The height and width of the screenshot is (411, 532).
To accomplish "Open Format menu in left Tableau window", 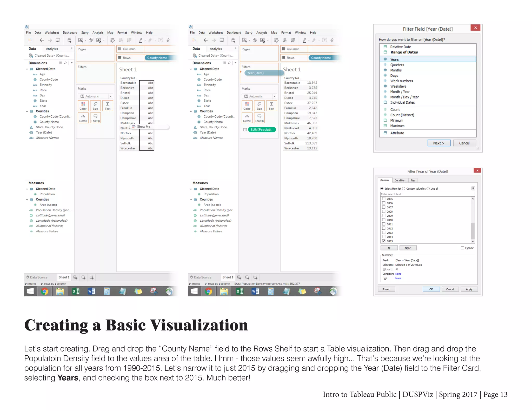I will coord(122,33).
